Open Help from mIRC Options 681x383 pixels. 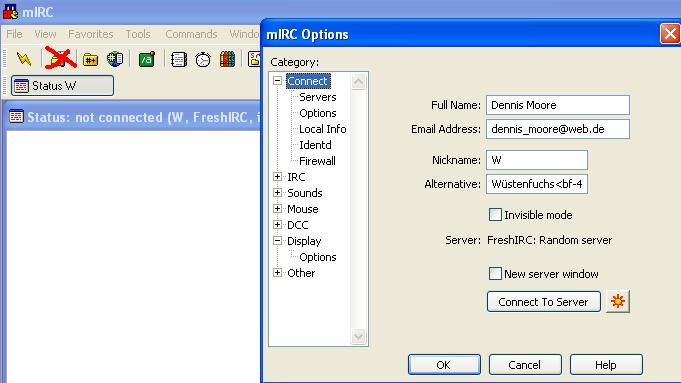606,364
